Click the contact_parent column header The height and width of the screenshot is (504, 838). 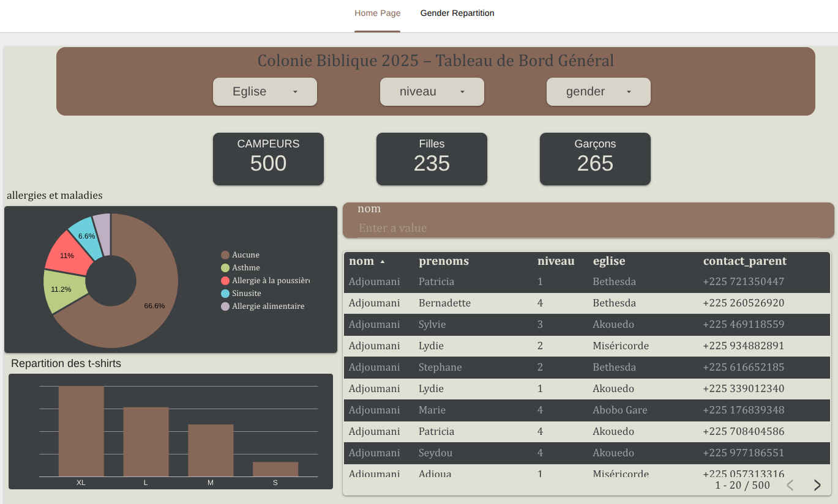[744, 261]
